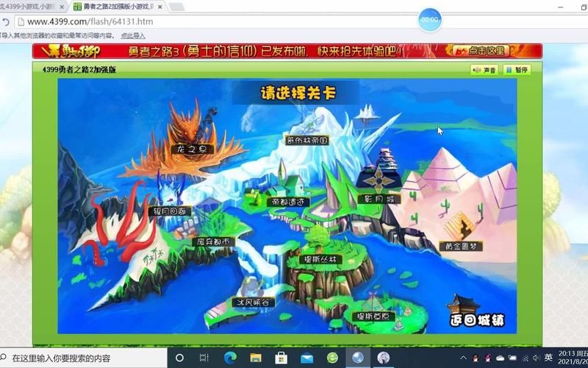588x368 pixels.
Task: Reload the page with the refresh icon
Action: pyautogui.click(x=6, y=22)
